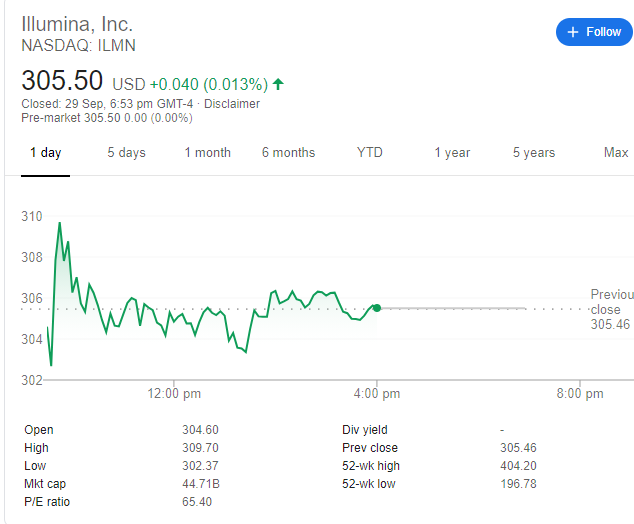Click the Prev close value 305.46 in stats table
This screenshot has width=634, height=524.
[x=518, y=448]
